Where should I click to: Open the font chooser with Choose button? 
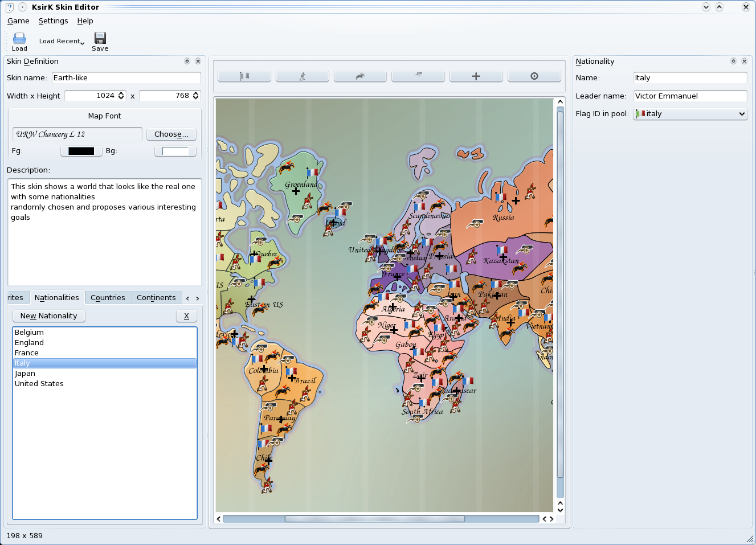tap(171, 134)
